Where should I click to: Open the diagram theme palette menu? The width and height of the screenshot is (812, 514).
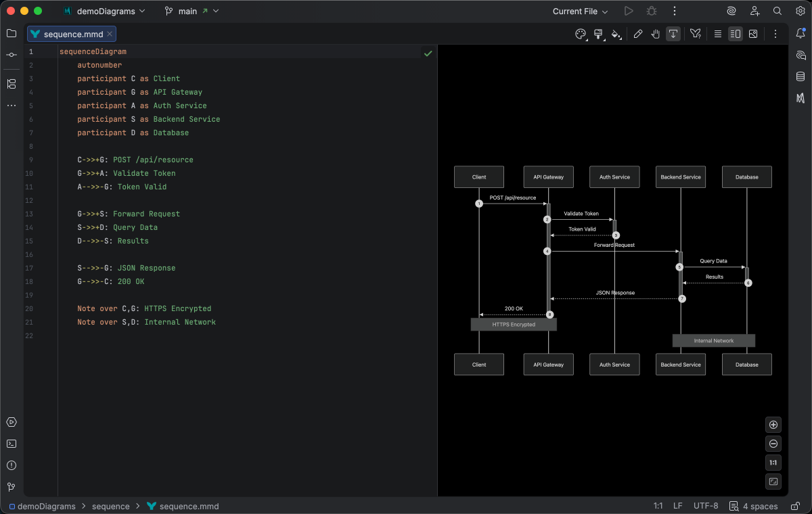pos(581,34)
